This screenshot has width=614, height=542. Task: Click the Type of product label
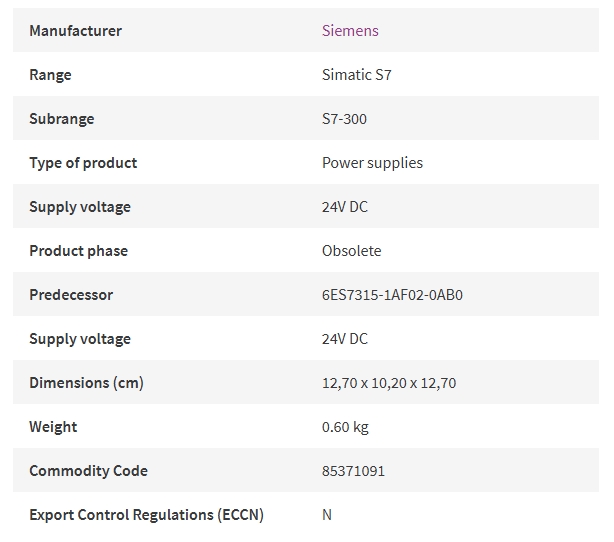[x=83, y=163]
